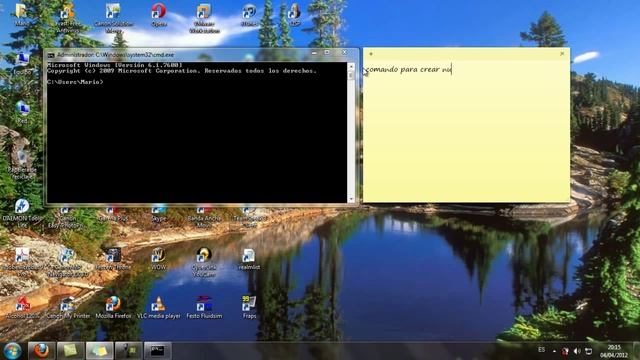Image resolution: width=640 pixels, height=360 pixels.
Task: Select the WOW desktop shortcut
Action: (158, 260)
